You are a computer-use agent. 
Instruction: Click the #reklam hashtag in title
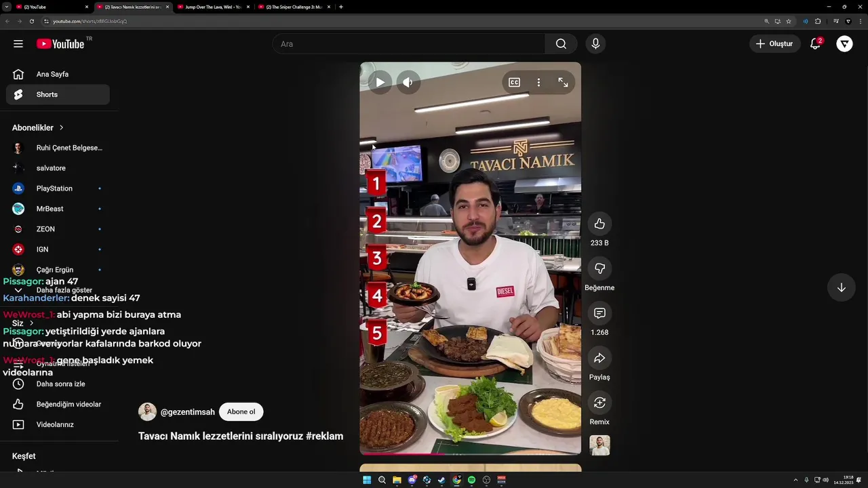click(x=324, y=436)
